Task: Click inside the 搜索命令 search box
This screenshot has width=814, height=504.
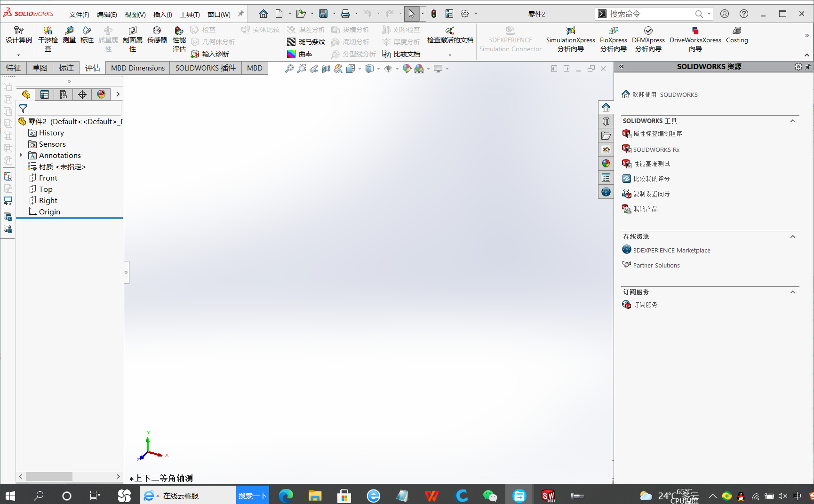Action: coord(649,14)
